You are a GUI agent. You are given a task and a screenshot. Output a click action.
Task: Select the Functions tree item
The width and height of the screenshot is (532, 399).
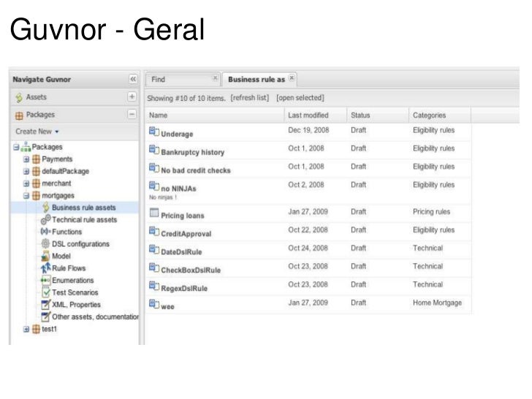[66, 232]
